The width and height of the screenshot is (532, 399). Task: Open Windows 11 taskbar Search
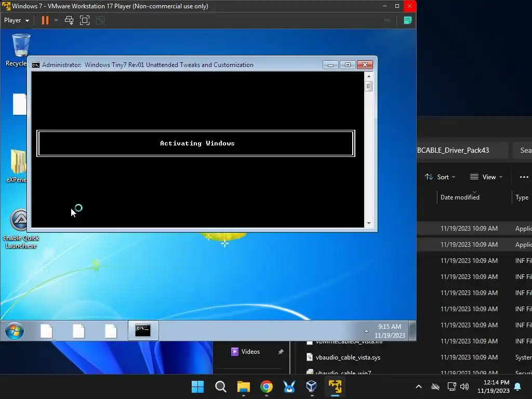[x=220, y=387]
